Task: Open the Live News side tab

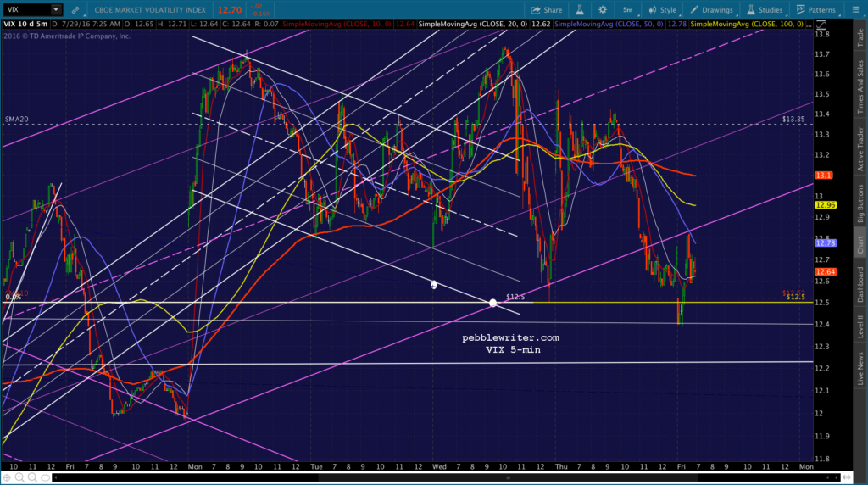Action: point(860,369)
